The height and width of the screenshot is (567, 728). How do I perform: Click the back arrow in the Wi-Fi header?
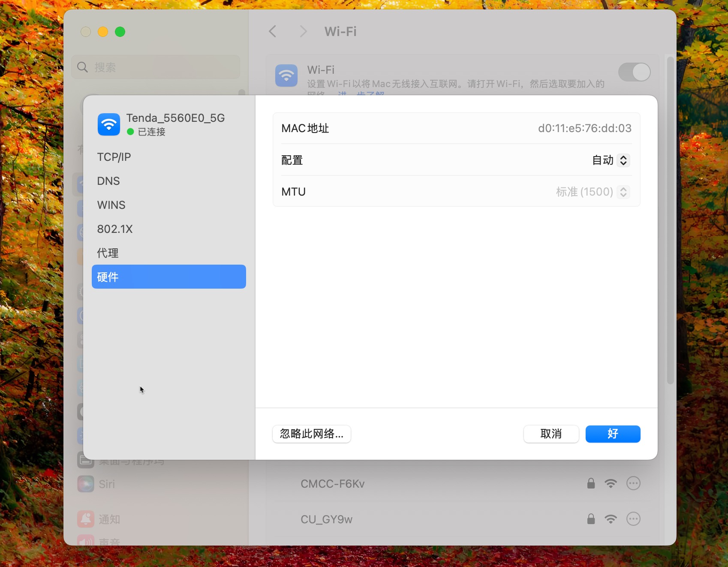pyautogui.click(x=273, y=31)
